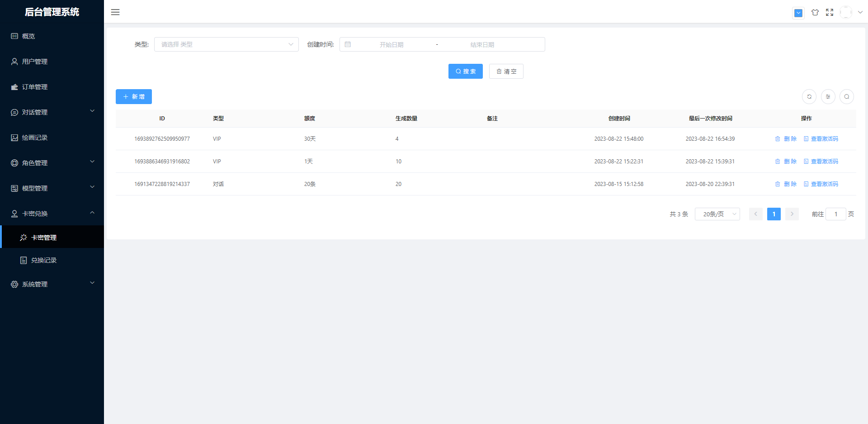This screenshot has width=868, height=424.
Task: Click the blue 搜索 button
Action: pos(465,71)
